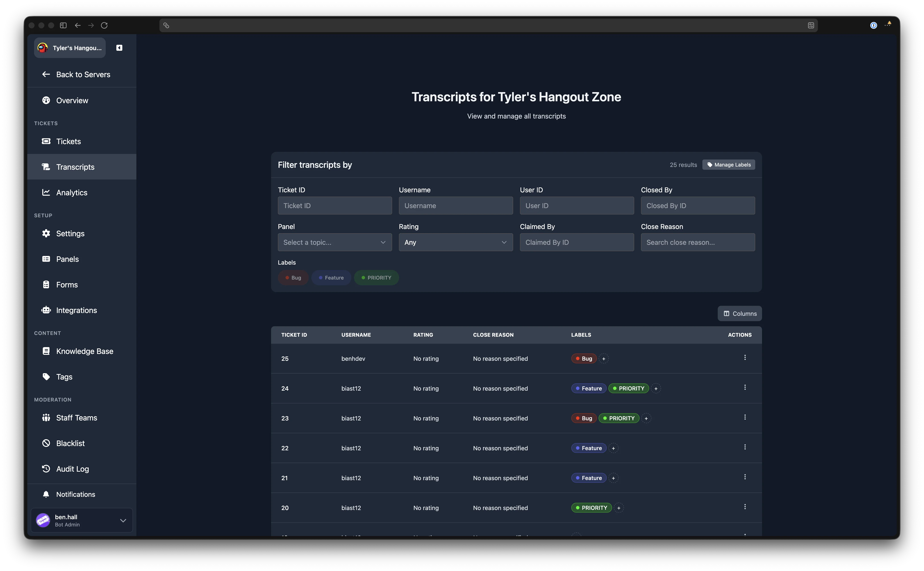The image size is (924, 571).
Task: Reload the page with the refresh icon
Action: [104, 25]
